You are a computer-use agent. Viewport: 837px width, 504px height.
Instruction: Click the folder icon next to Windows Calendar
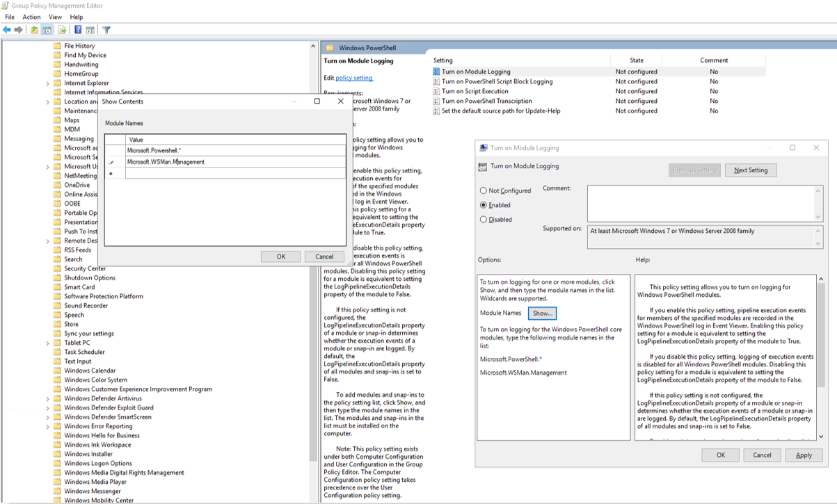[58, 371]
